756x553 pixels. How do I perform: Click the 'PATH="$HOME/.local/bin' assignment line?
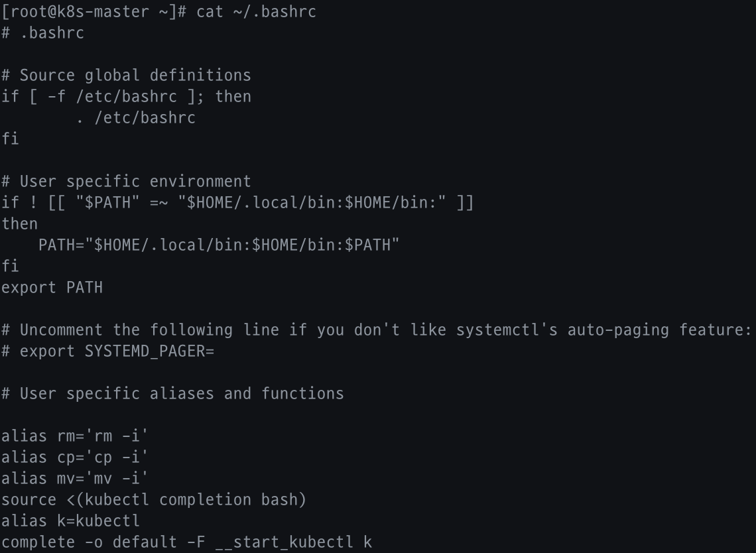point(219,245)
